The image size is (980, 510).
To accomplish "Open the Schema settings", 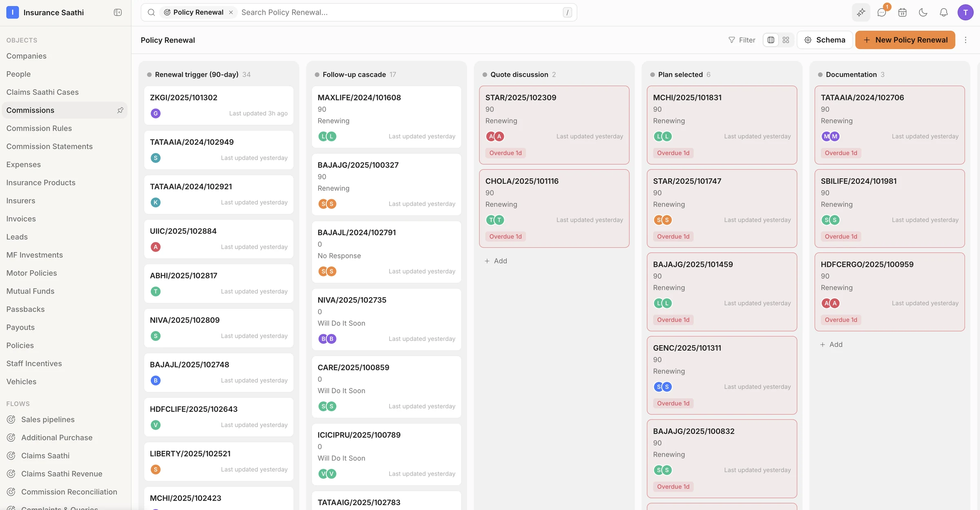I will pos(825,40).
